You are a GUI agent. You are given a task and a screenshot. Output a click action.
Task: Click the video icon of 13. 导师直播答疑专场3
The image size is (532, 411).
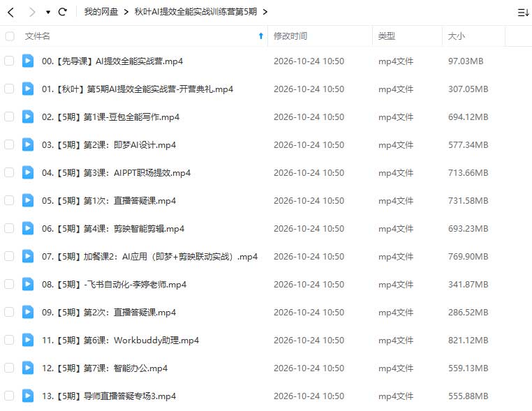pyautogui.click(x=28, y=396)
